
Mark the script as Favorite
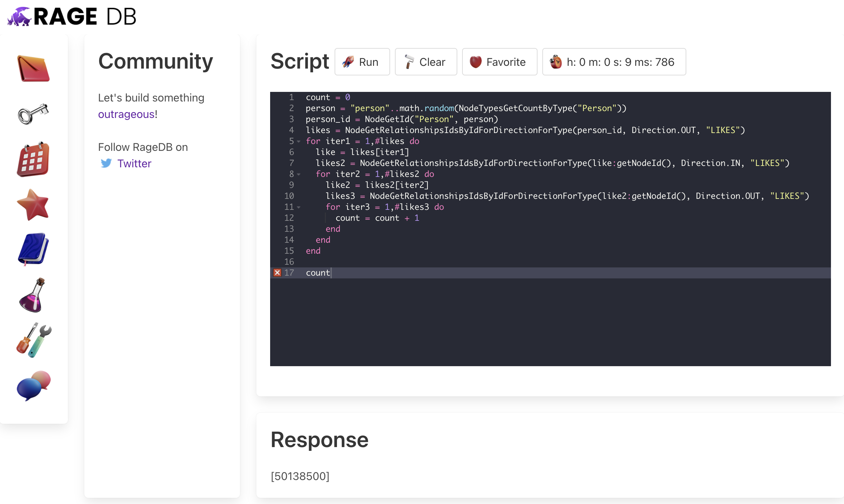499,62
